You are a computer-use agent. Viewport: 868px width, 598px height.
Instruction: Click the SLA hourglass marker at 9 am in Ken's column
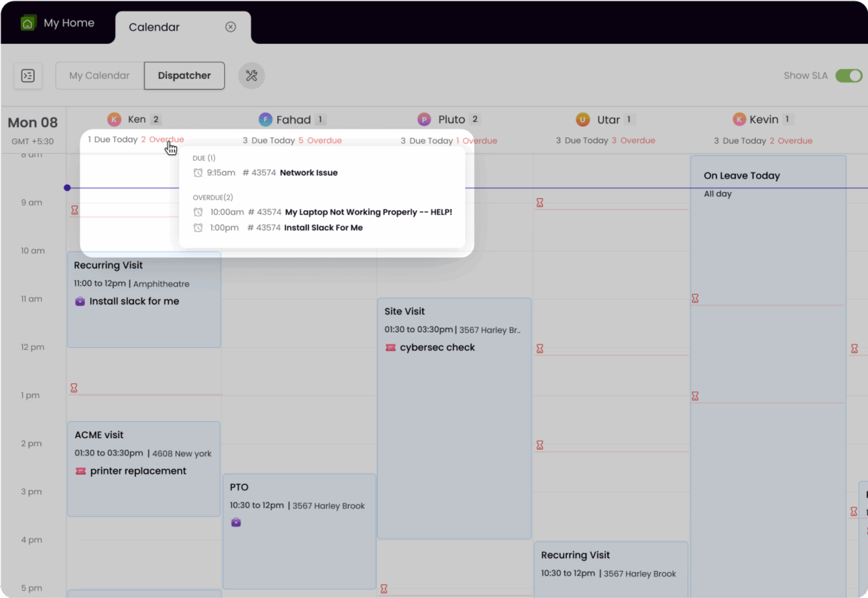coord(75,210)
